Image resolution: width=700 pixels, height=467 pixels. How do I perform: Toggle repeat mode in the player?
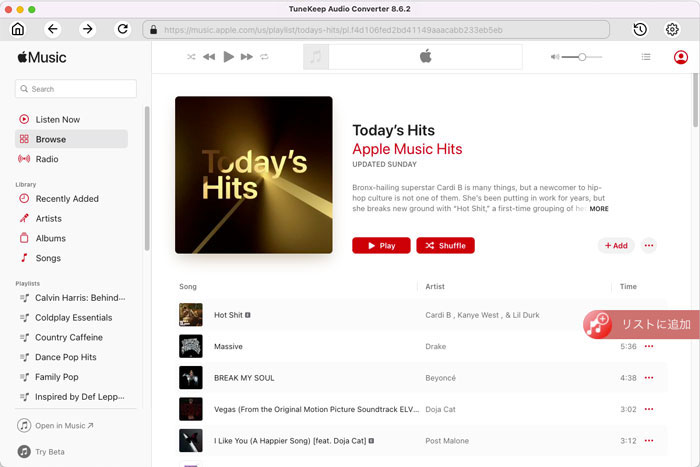click(x=264, y=57)
